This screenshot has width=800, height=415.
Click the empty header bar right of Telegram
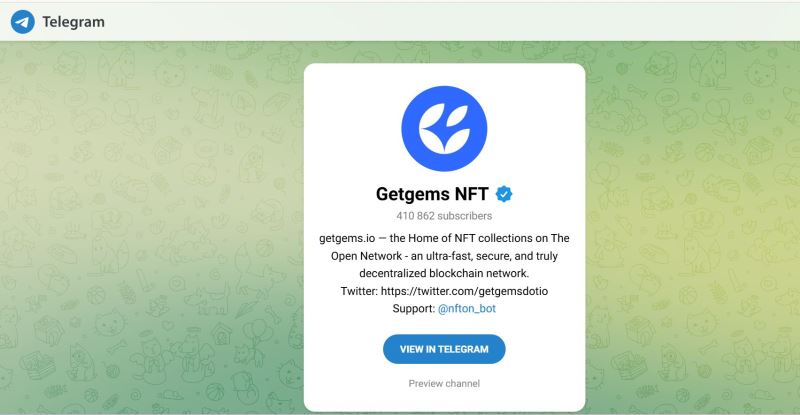point(450,21)
